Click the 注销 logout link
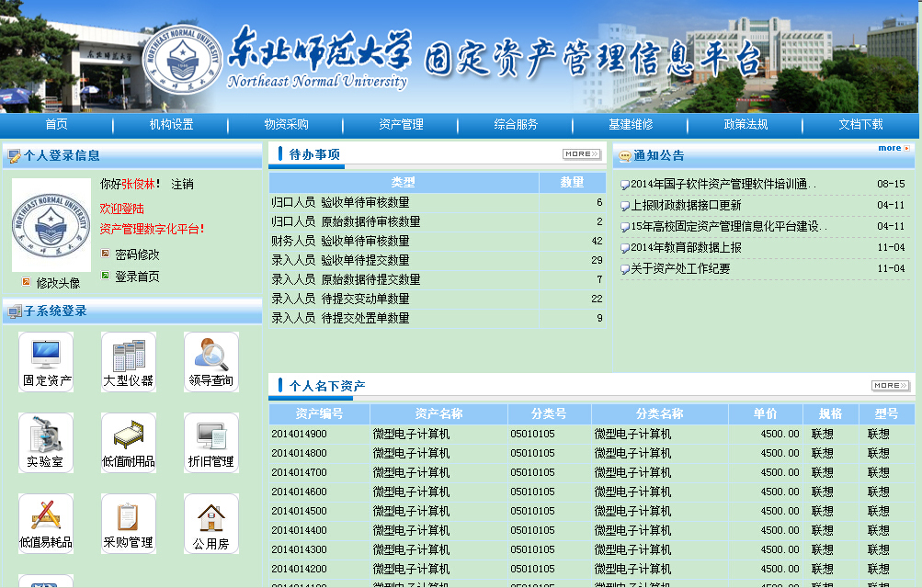 point(182,185)
